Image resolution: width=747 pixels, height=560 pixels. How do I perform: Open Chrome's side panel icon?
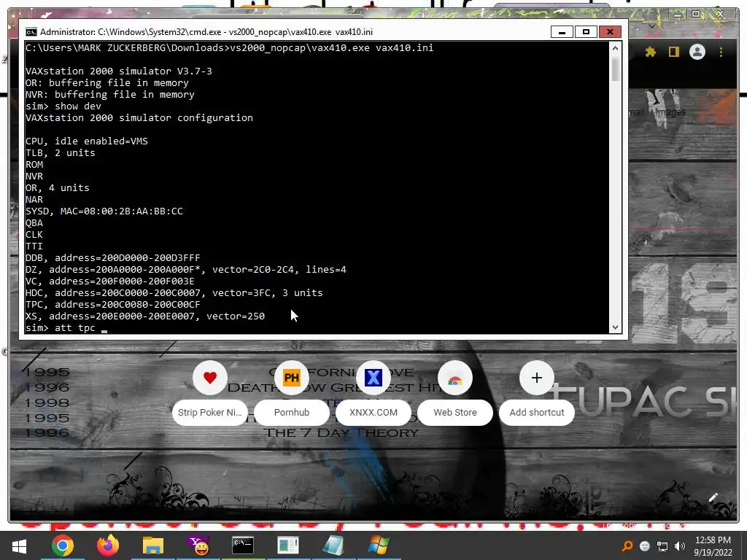click(x=673, y=52)
